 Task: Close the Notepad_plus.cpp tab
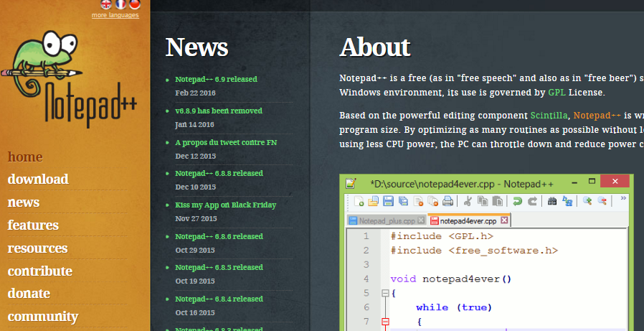421,220
